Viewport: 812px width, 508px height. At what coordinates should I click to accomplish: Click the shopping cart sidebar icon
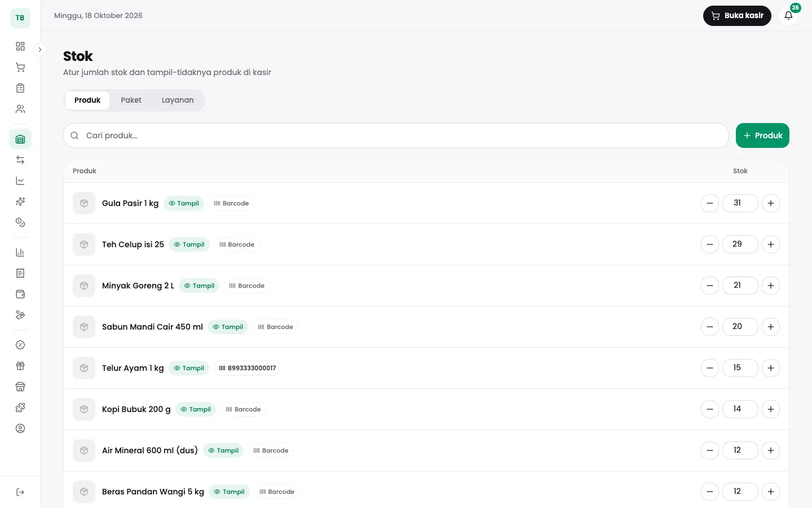(20, 67)
